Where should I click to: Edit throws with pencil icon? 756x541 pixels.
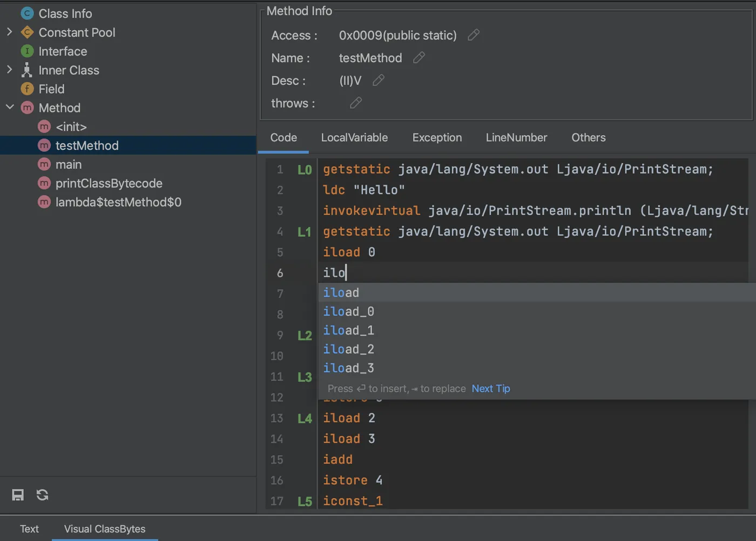[x=356, y=103]
